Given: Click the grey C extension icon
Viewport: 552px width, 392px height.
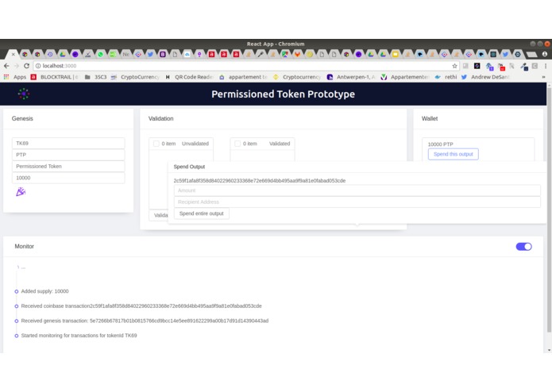Looking at the screenshot, I should (x=535, y=66).
